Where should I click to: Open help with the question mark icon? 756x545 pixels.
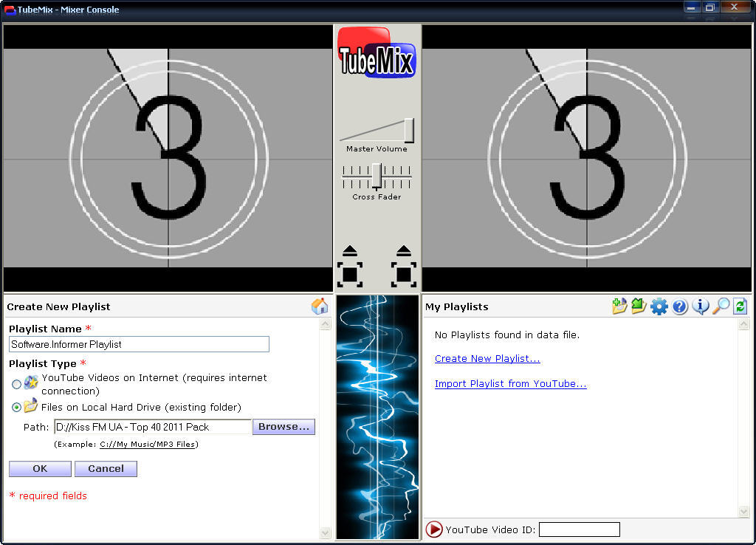click(680, 306)
